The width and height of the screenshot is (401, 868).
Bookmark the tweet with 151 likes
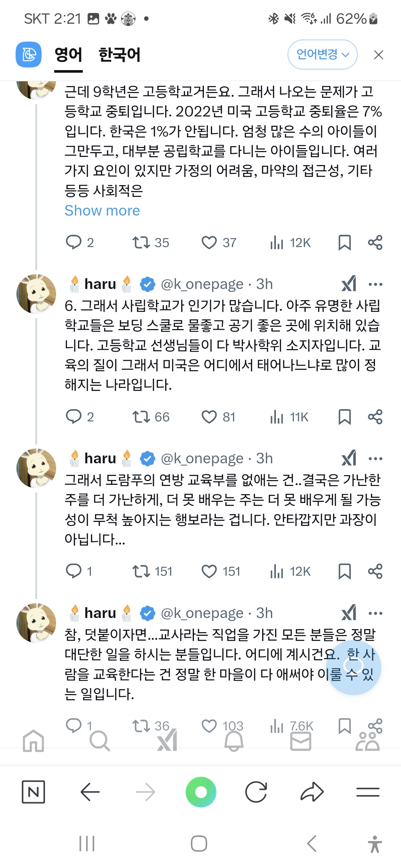345,572
